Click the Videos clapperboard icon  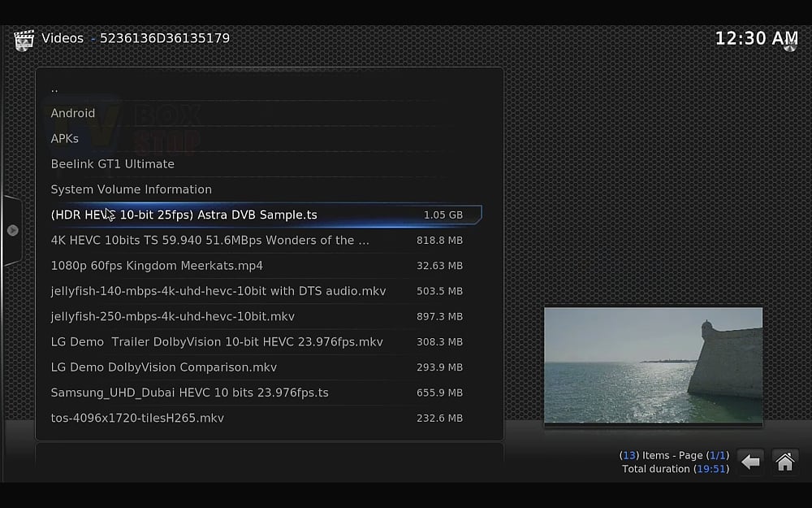tap(24, 40)
